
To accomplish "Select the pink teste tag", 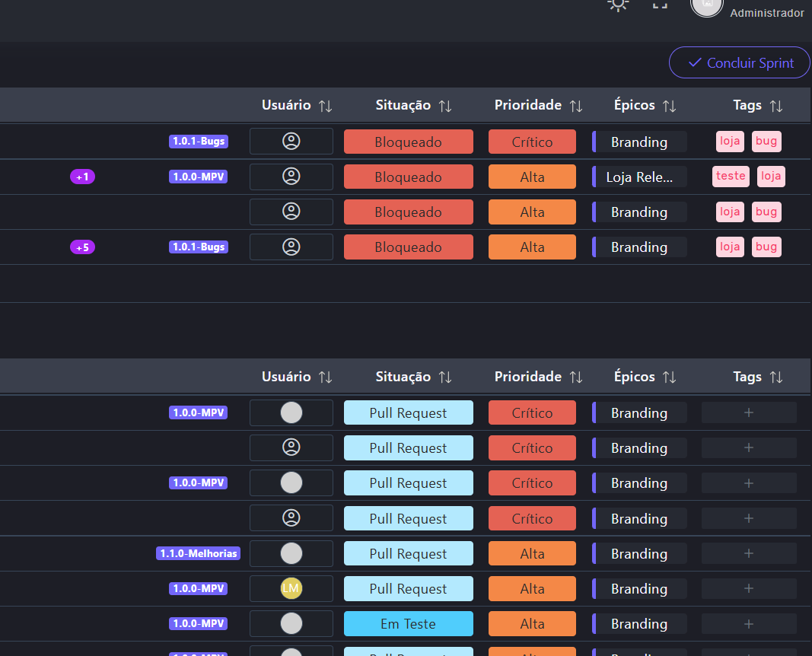I will point(731,176).
